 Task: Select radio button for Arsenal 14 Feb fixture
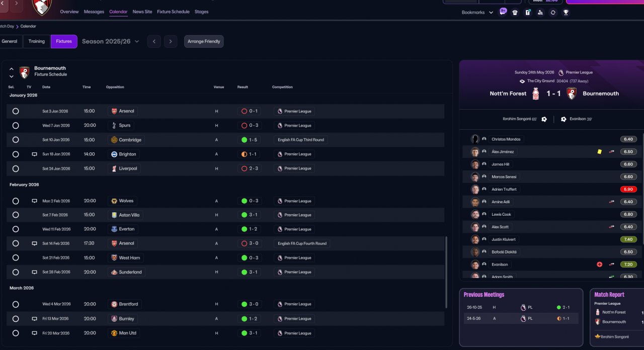(16, 243)
